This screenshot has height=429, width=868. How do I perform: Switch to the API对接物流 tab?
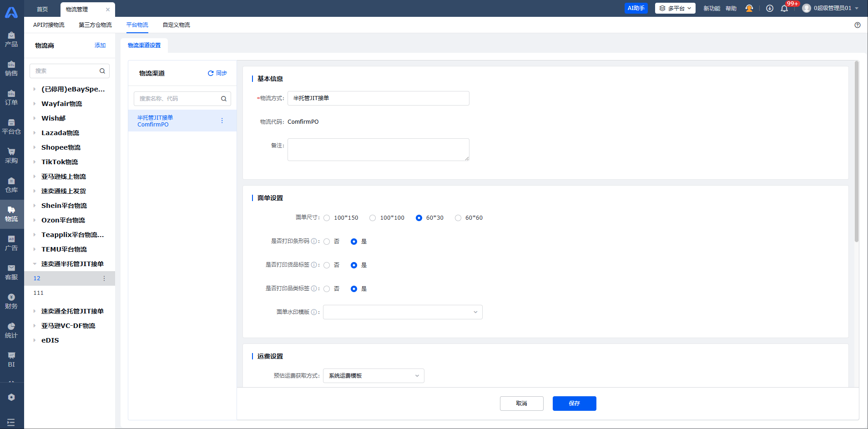click(x=49, y=25)
